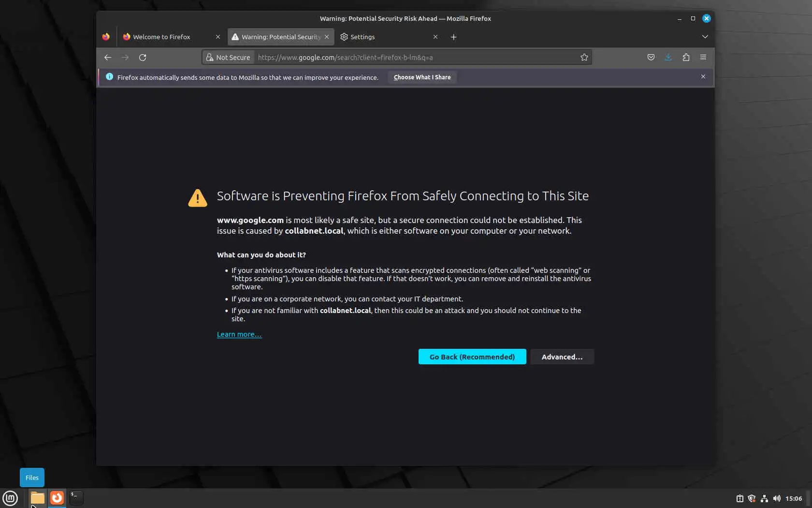The height and width of the screenshot is (508, 812).
Task: Maximize the Firefox window
Action: point(693,18)
